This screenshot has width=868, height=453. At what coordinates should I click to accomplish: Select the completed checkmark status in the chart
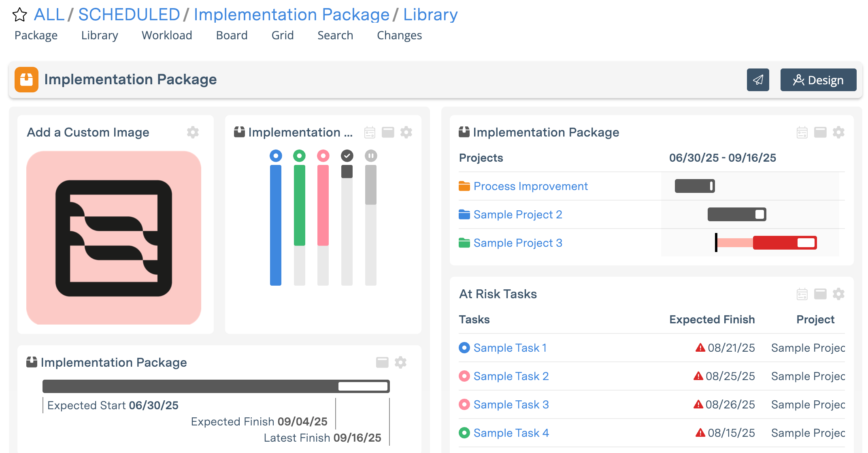click(347, 155)
